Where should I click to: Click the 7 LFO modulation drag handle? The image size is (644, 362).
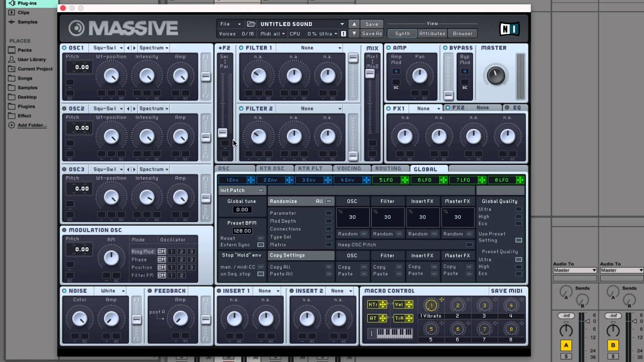point(482,180)
